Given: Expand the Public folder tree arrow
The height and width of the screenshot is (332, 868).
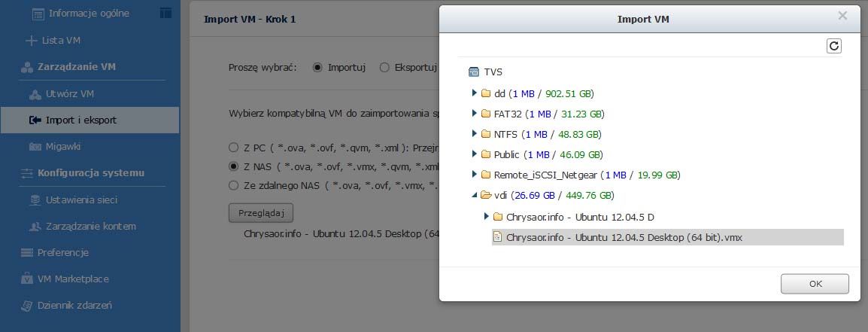Looking at the screenshot, I should pos(475,154).
